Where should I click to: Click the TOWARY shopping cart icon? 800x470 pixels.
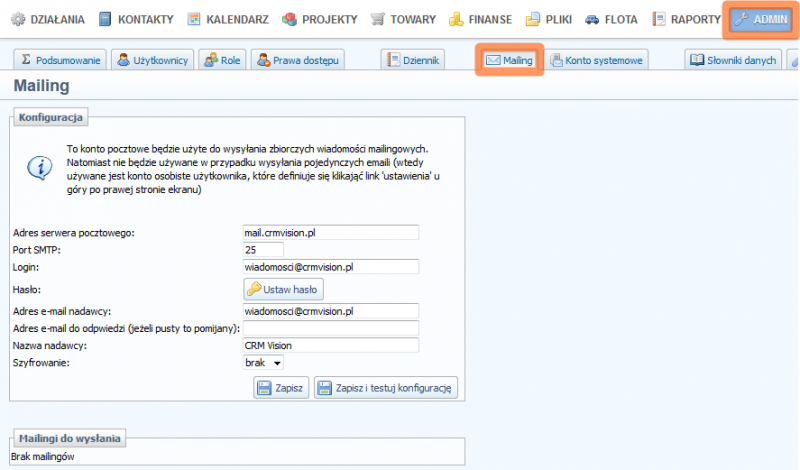click(x=378, y=19)
